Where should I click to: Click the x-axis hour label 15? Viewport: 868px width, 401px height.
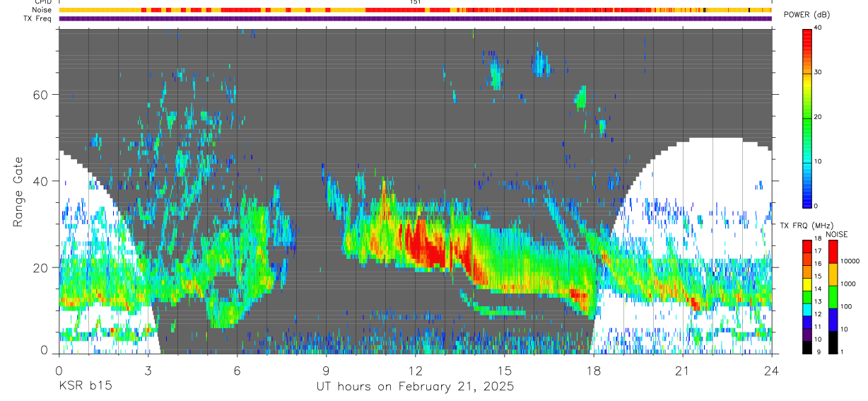pyautogui.click(x=505, y=370)
